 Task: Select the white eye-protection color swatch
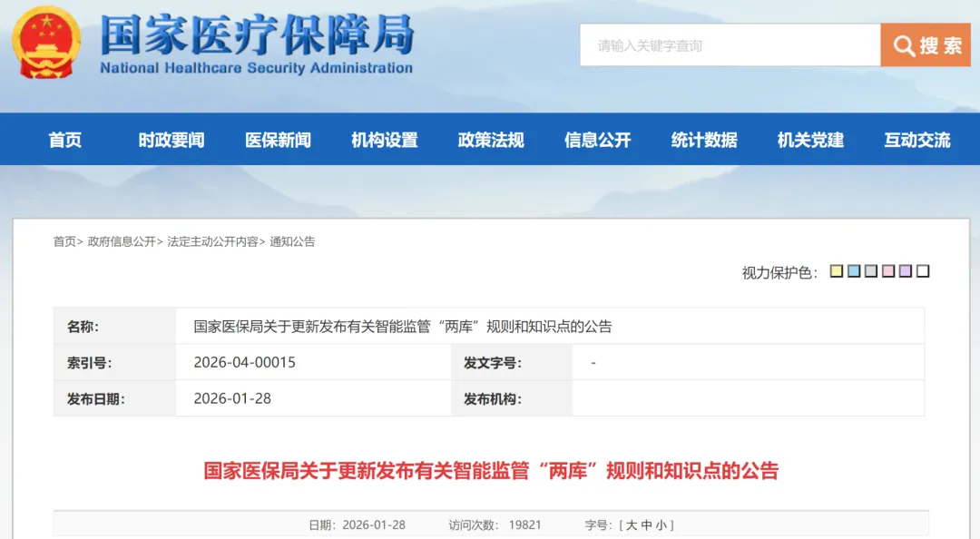pyautogui.click(x=923, y=271)
